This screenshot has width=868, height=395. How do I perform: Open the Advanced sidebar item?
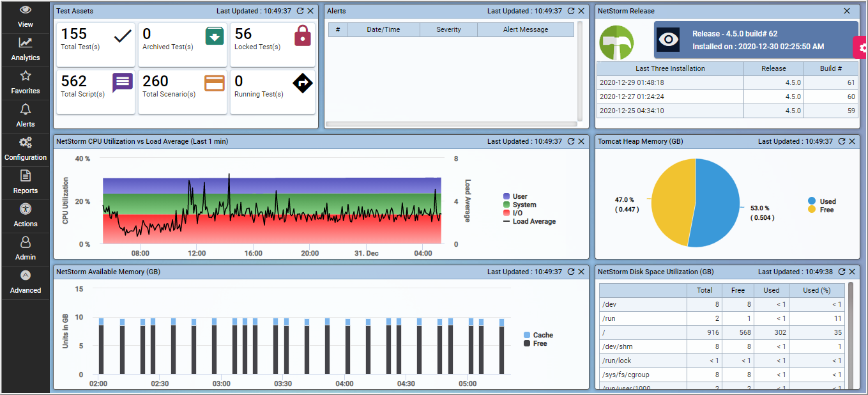25,283
